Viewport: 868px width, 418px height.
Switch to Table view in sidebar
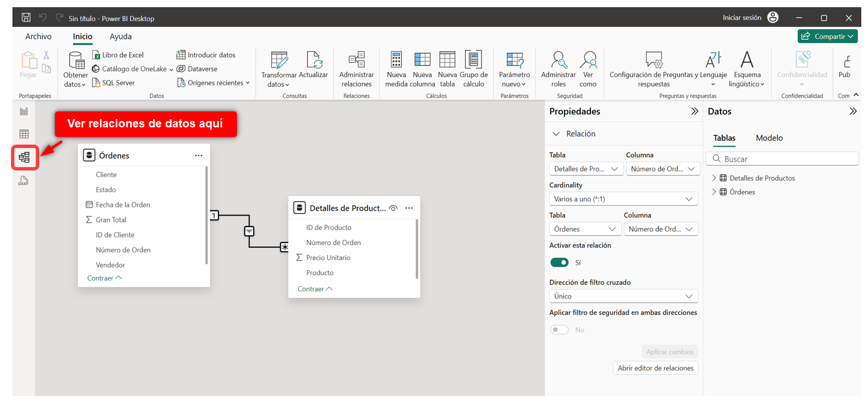(x=24, y=134)
